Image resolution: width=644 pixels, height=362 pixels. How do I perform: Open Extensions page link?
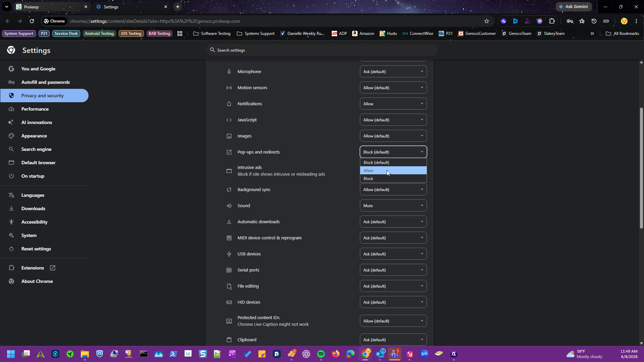pyautogui.click(x=44, y=268)
